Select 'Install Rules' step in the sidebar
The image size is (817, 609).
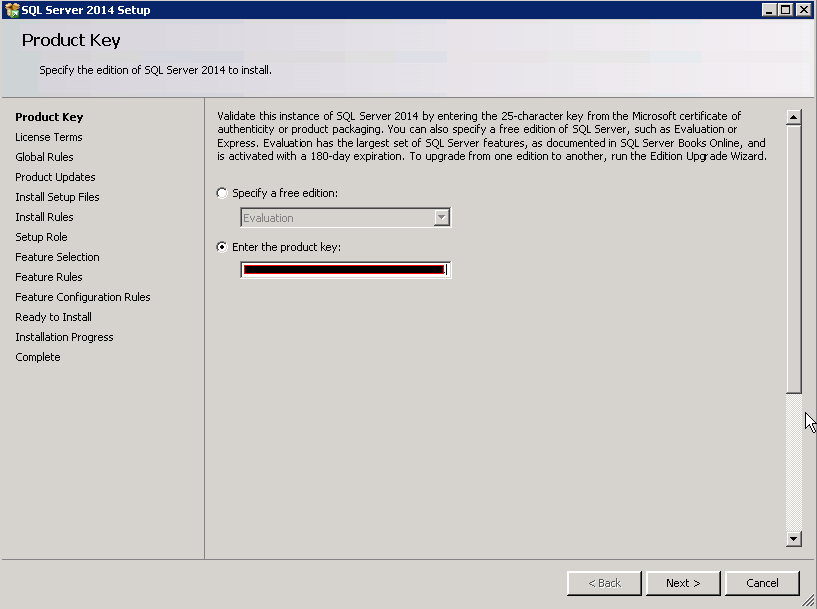pyautogui.click(x=44, y=217)
